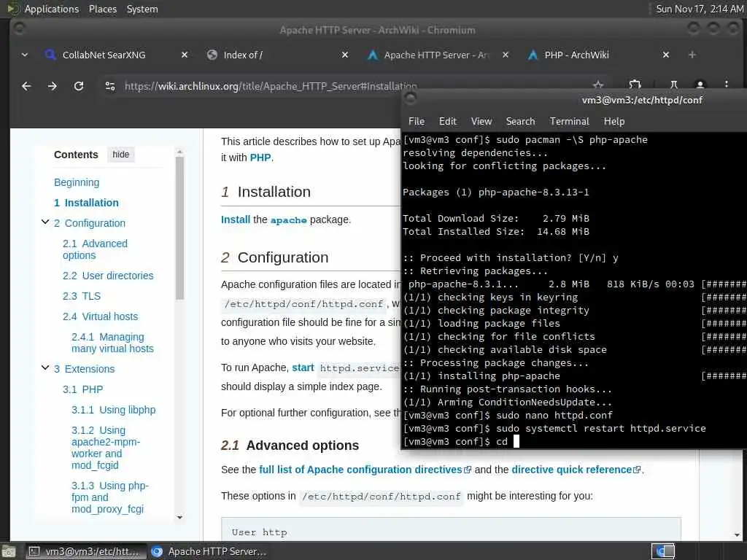The height and width of the screenshot is (560, 747).
Task: Click the contents sidebar scrollbar thumb
Action: (x=179, y=228)
